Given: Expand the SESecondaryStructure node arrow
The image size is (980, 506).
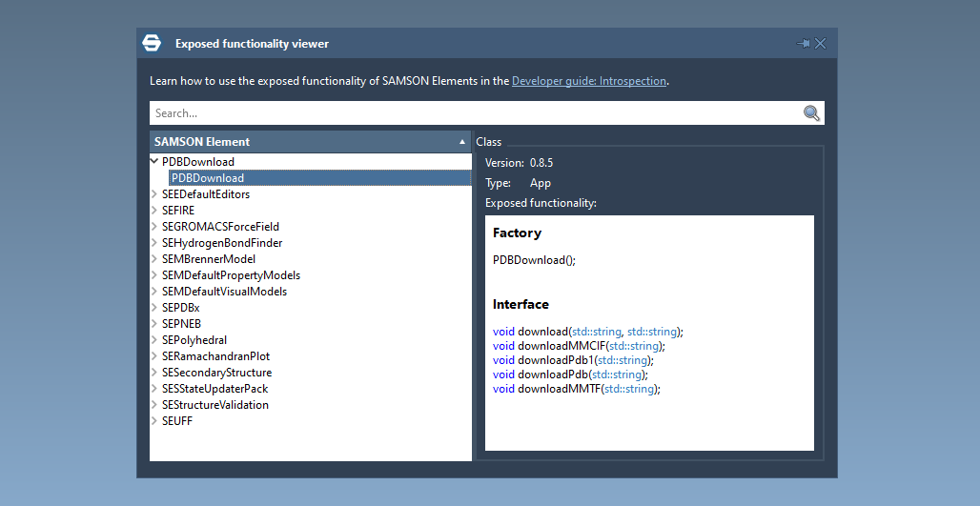Looking at the screenshot, I should 154,373.
